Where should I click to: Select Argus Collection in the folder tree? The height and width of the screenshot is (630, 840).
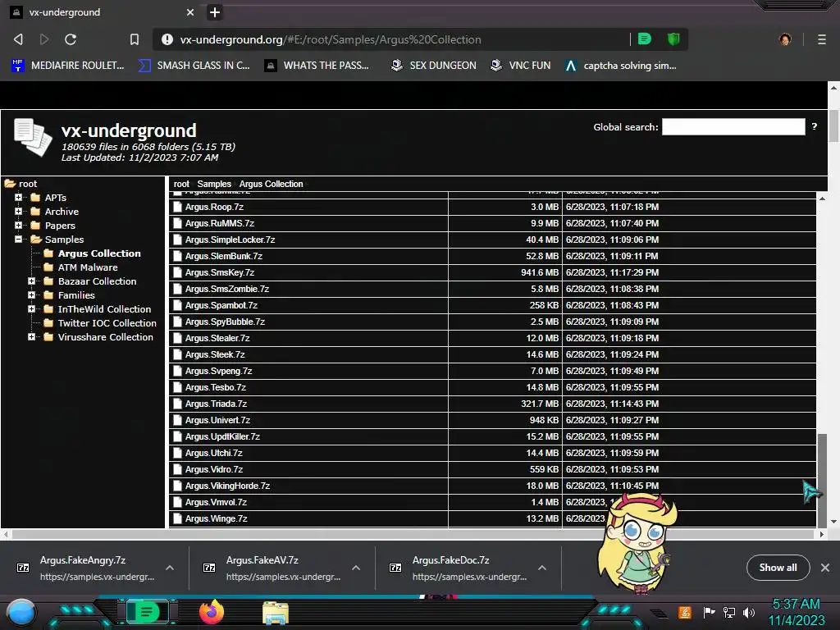[99, 253]
